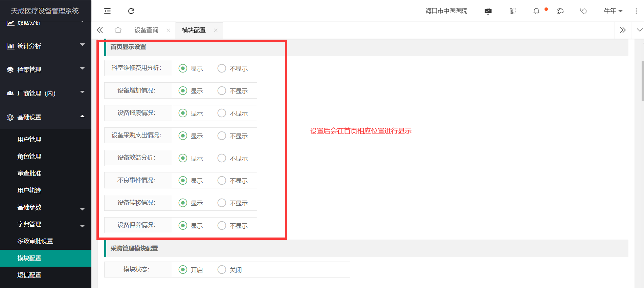
Task: Click the 模块状态 label
Action: (136, 269)
